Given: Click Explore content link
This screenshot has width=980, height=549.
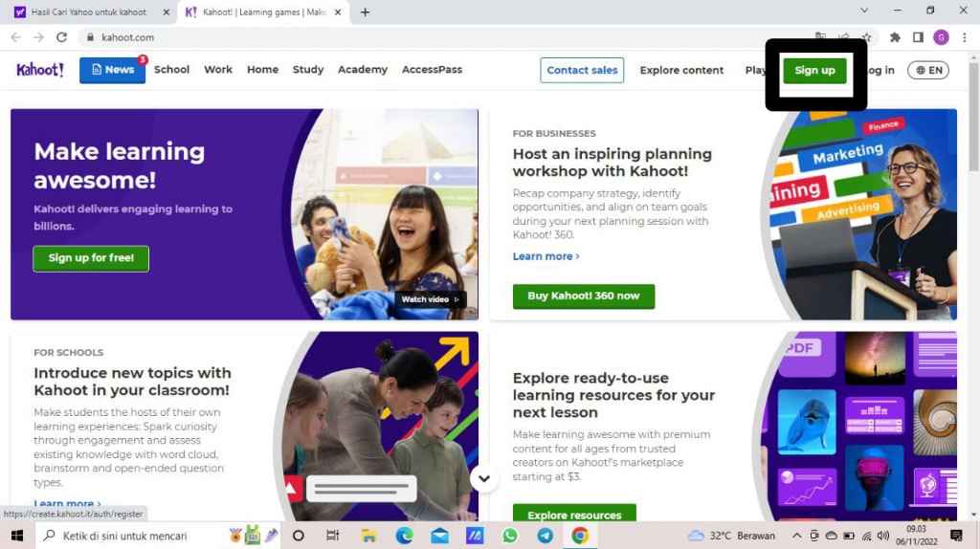Looking at the screenshot, I should point(681,70).
